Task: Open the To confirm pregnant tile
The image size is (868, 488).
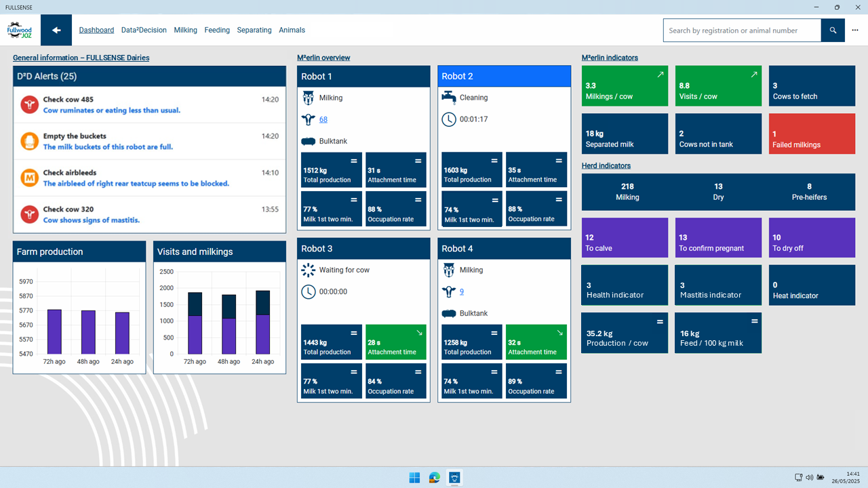Action: click(x=718, y=238)
